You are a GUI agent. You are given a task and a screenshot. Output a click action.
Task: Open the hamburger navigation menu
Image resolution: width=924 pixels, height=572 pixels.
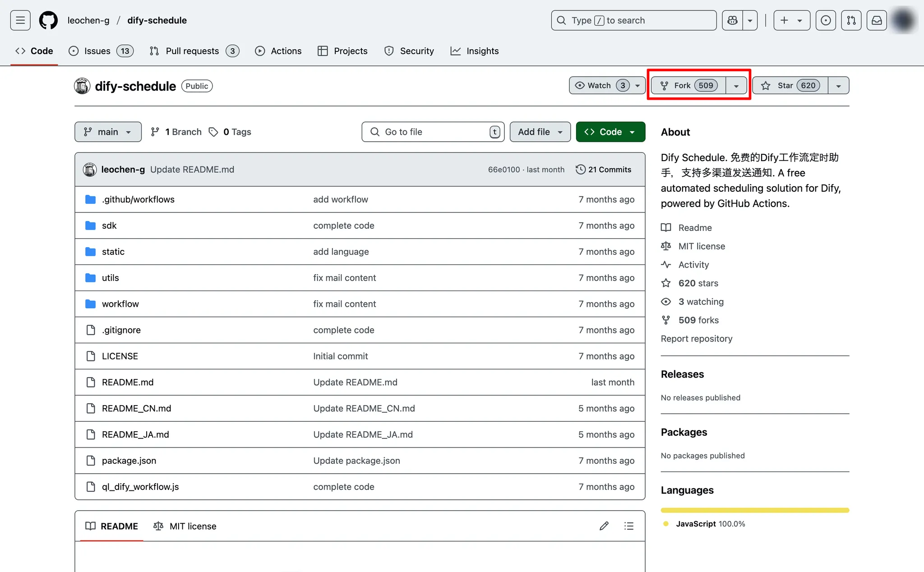(x=20, y=20)
